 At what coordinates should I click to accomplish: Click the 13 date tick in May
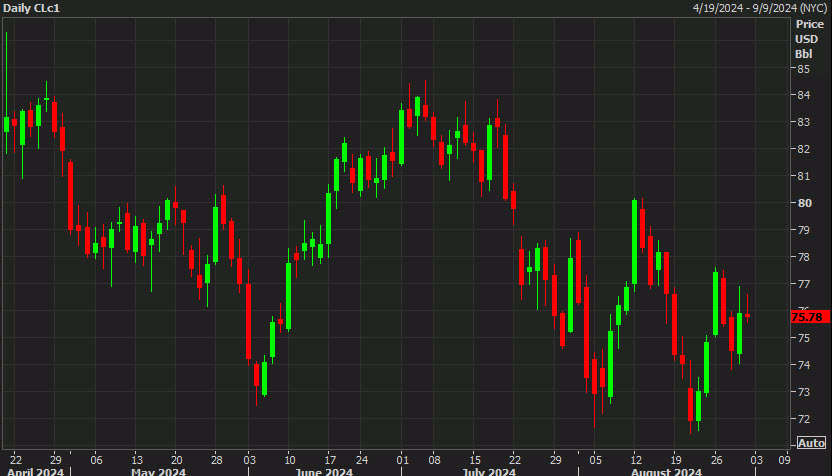click(x=136, y=460)
